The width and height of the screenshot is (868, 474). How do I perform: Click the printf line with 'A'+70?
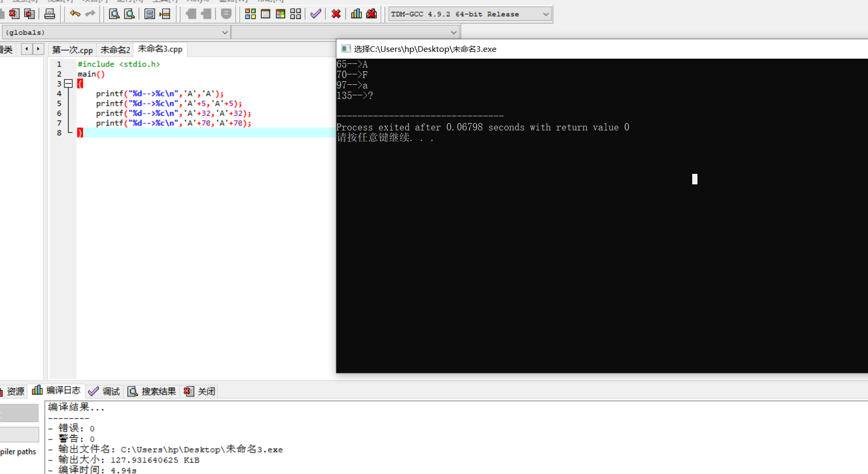[174, 123]
